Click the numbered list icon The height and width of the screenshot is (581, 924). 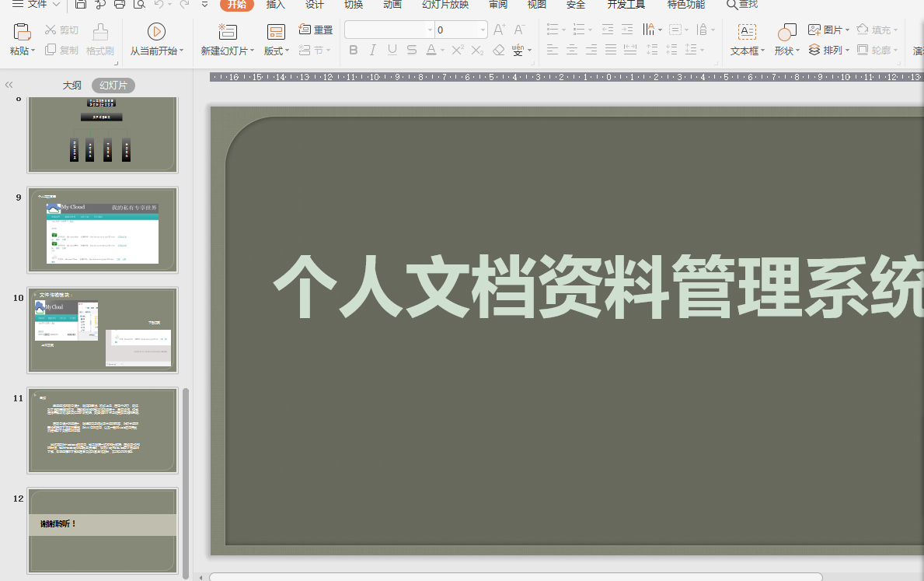579,30
